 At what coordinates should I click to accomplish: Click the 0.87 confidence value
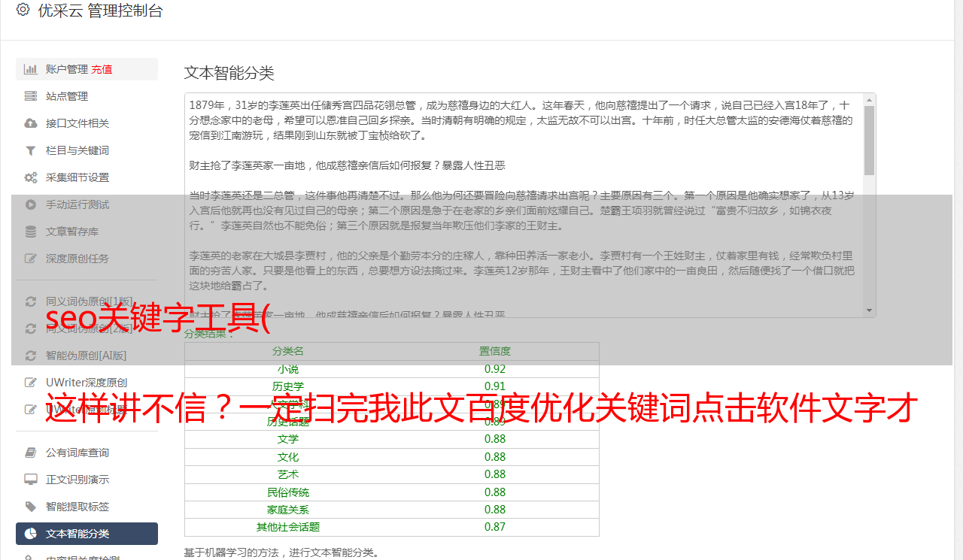coord(495,527)
